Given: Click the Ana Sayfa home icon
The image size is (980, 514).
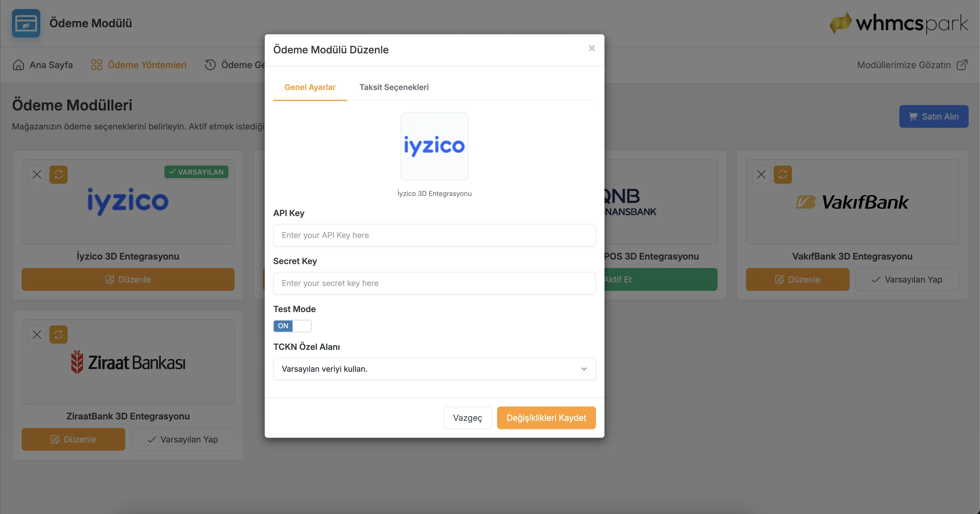Looking at the screenshot, I should [x=18, y=65].
